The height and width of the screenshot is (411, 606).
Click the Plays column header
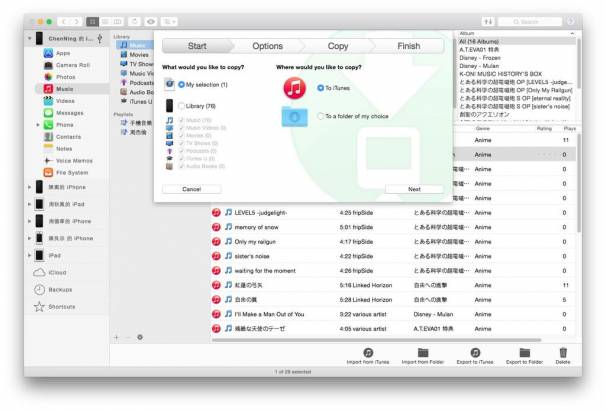click(x=570, y=128)
